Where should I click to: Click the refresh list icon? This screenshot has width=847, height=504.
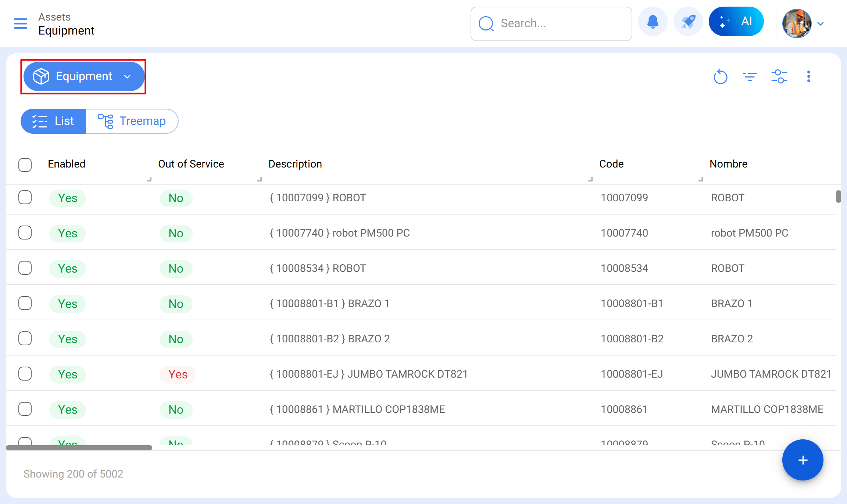click(x=720, y=77)
